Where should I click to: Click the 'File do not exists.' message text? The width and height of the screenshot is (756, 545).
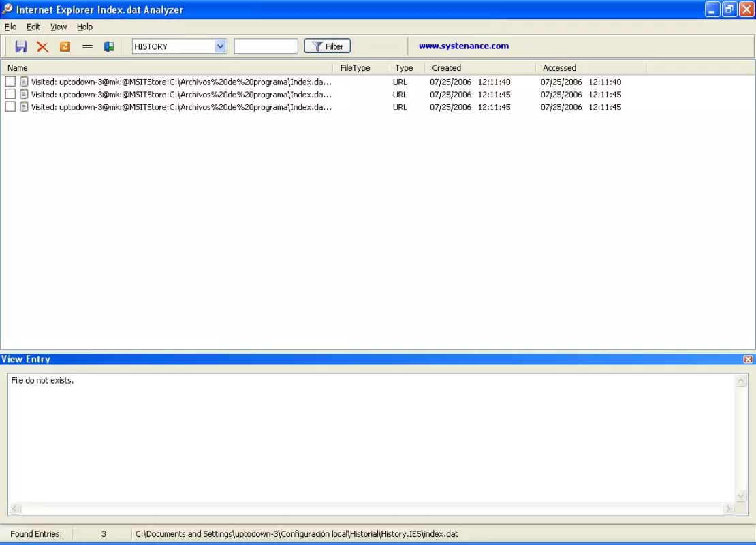coord(42,381)
